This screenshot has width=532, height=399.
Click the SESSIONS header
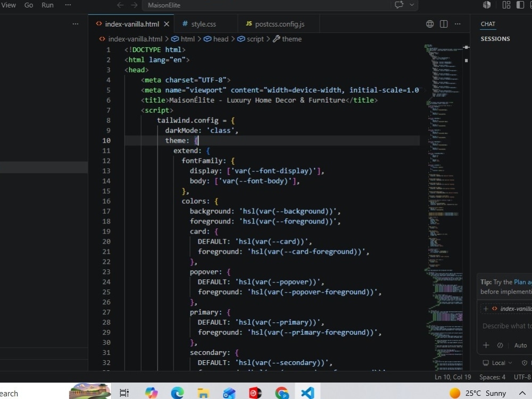pyautogui.click(x=495, y=39)
